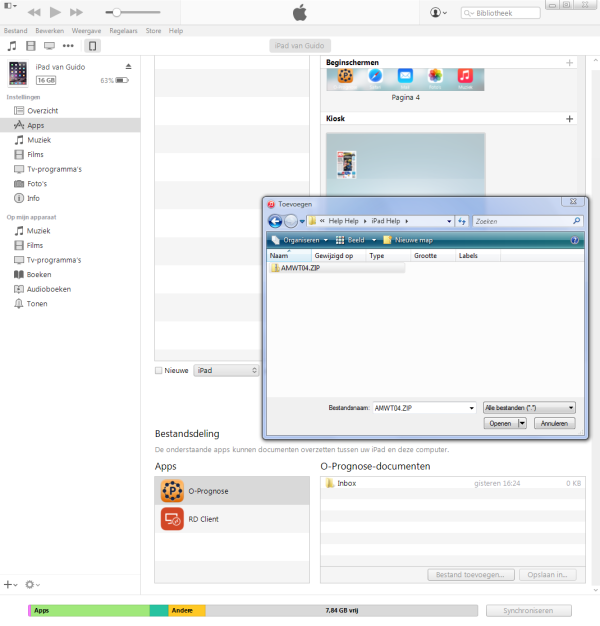Click the magazine thumbnail in Kiosk

347,164
